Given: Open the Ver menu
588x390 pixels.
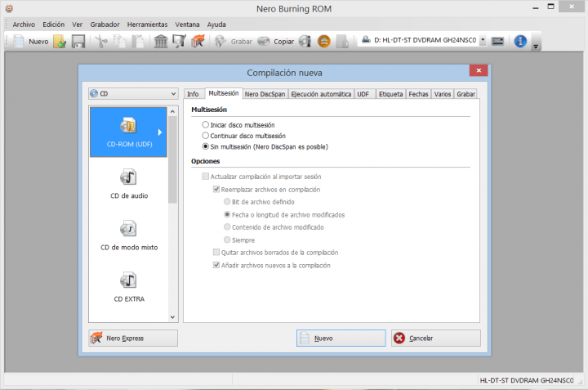Looking at the screenshot, I should tap(78, 25).
